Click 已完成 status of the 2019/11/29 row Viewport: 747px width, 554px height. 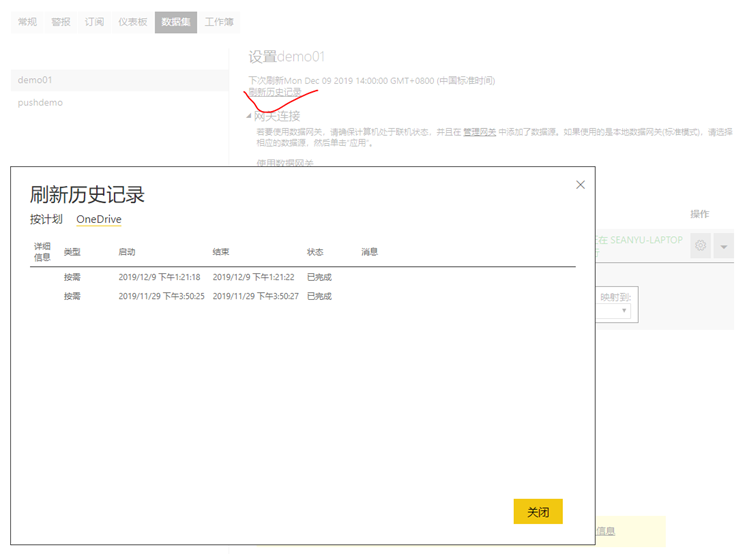click(319, 296)
